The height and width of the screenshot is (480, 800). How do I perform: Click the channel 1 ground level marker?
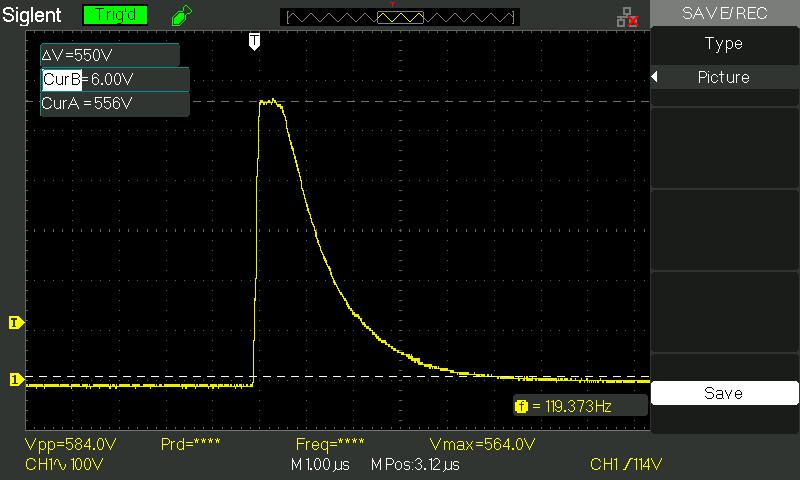tap(16, 380)
